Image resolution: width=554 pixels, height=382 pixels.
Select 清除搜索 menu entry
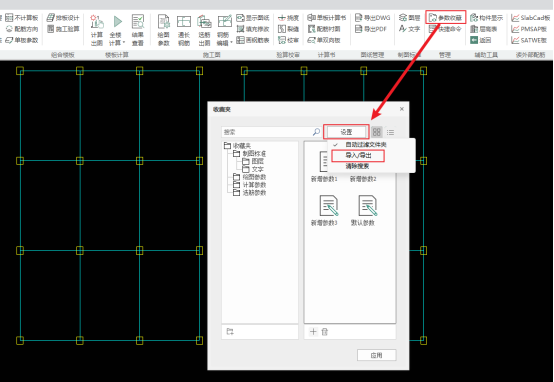point(357,166)
